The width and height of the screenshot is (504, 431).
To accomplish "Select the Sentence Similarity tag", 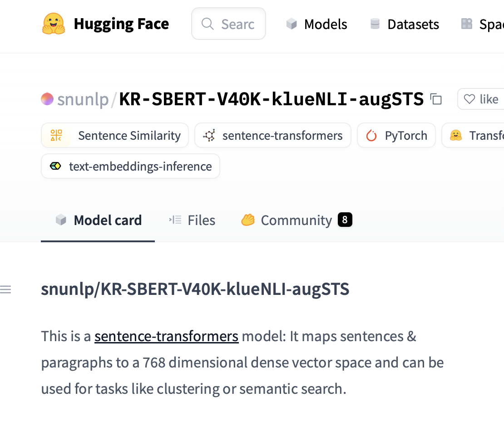I will pyautogui.click(x=115, y=136).
